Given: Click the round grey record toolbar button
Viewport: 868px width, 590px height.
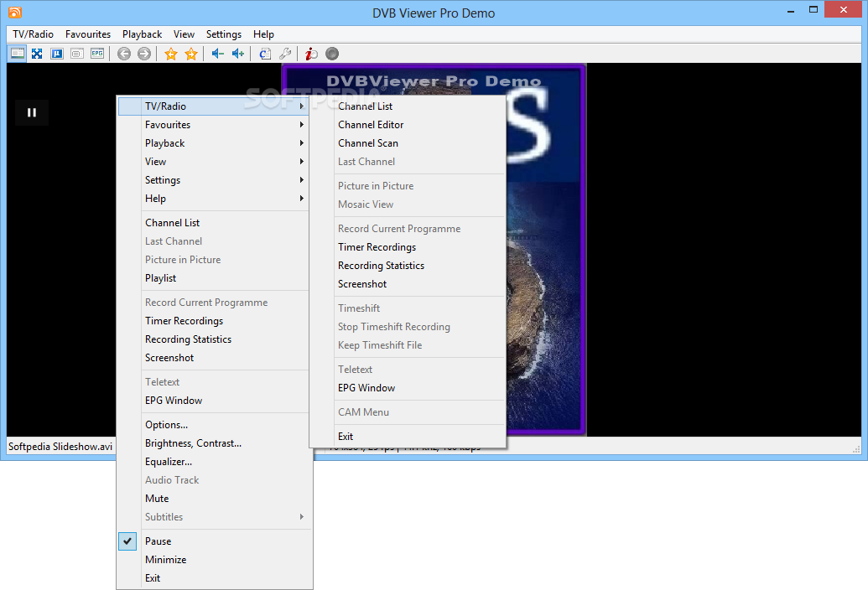Looking at the screenshot, I should 332,54.
